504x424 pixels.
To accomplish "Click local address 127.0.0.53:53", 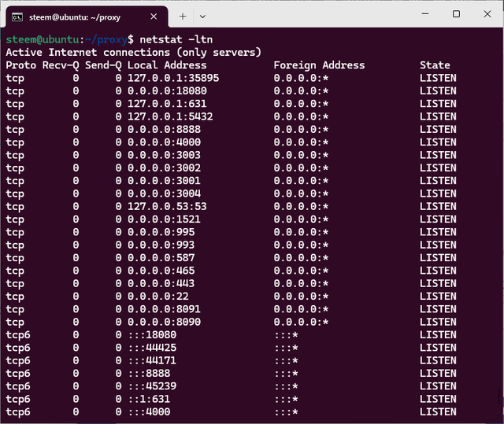I will (167, 206).
